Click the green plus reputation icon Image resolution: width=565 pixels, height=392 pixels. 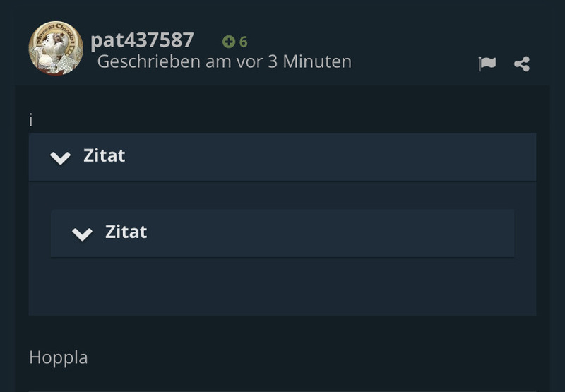(x=229, y=42)
